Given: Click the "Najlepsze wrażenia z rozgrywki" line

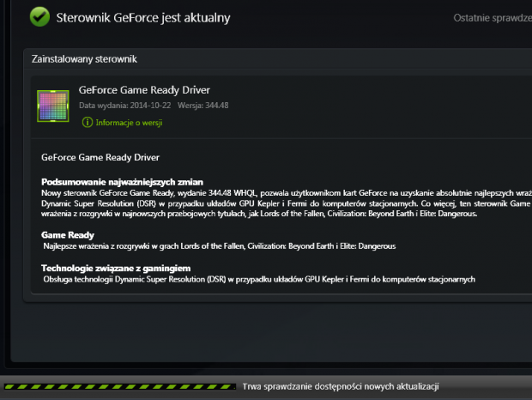Looking at the screenshot, I should [220, 246].
